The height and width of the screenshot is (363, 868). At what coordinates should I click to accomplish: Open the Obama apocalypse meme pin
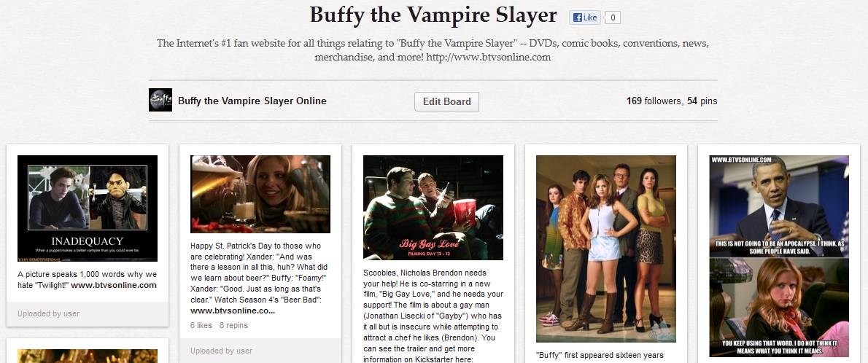click(x=779, y=256)
